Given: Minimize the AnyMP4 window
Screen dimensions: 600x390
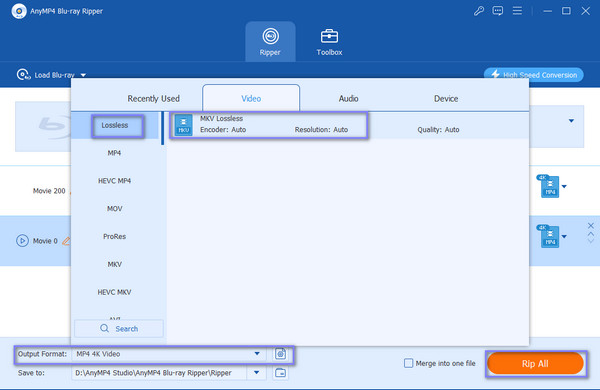Looking at the screenshot, I should [x=548, y=11].
